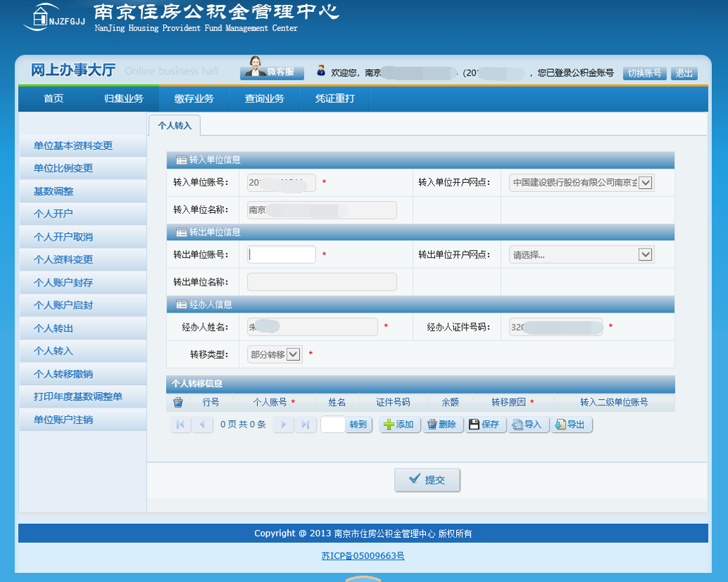Open the 缴存业务 menu
The height and width of the screenshot is (582, 728).
[x=194, y=99]
